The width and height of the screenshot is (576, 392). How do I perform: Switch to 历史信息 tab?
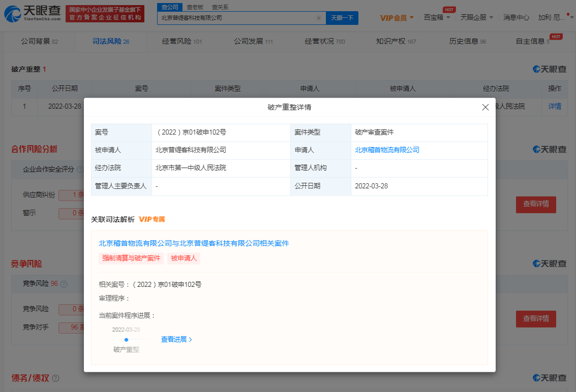[467, 42]
